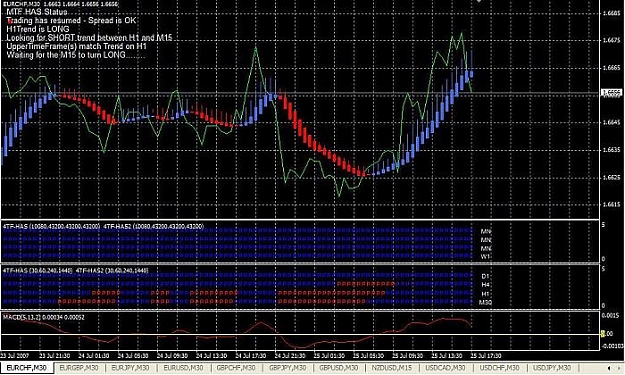Click the right tab-scroll arrow
This screenshot has height=375, width=625.
619,368
